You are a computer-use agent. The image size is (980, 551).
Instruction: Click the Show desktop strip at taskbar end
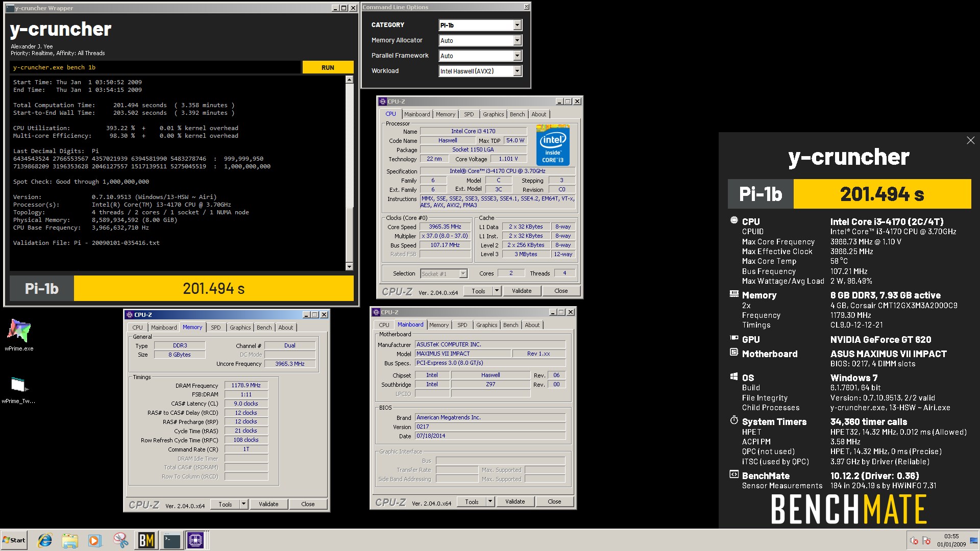point(975,540)
